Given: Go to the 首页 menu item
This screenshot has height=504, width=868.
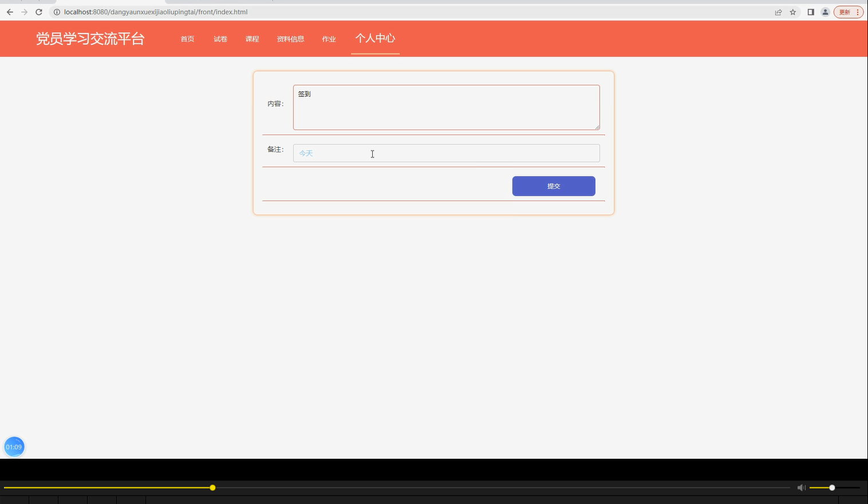Looking at the screenshot, I should point(188,39).
